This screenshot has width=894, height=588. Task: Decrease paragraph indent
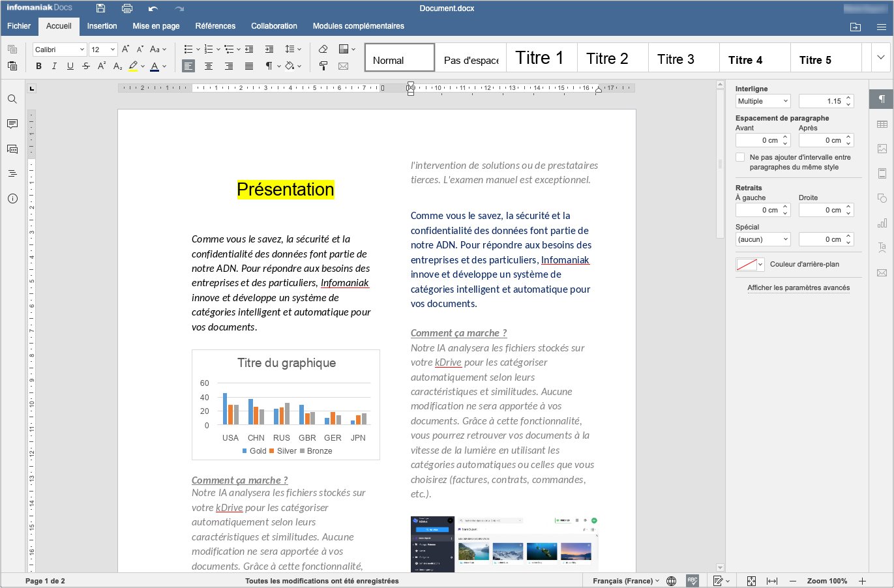(249, 49)
